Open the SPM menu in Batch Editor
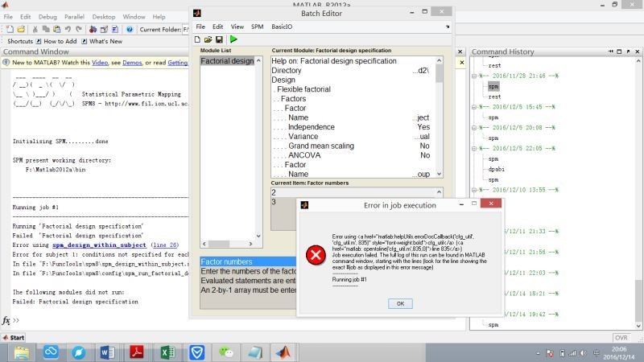Viewport: 644px width, 362px height. (x=257, y=27)
